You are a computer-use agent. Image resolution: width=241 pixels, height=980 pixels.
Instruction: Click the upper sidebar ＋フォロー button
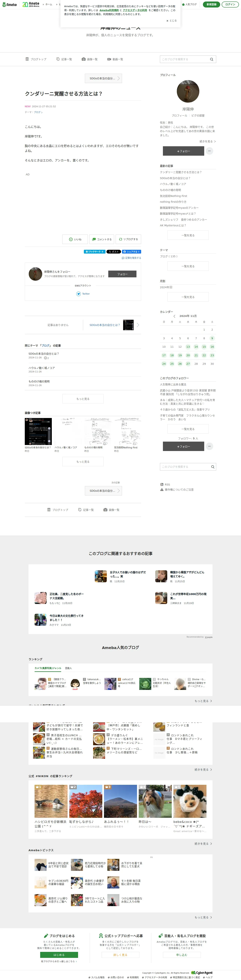(x=184, y=151)
